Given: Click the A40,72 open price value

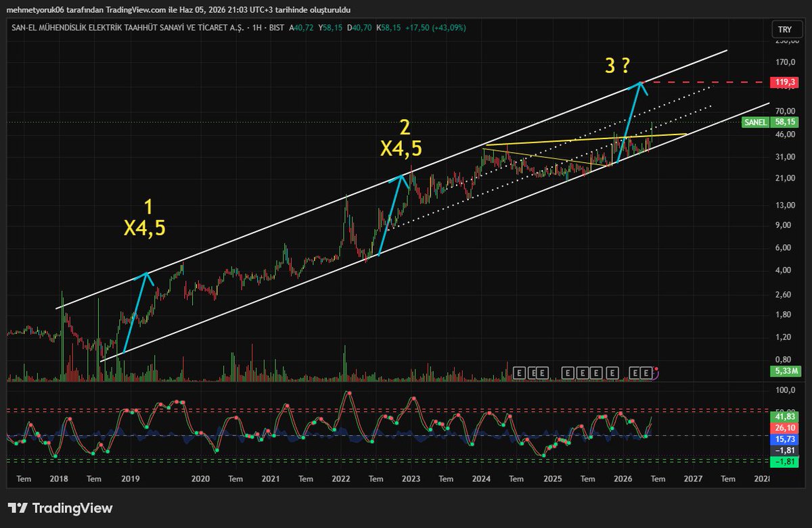Looking at the screenshot, I should click(x=300, y=28).
